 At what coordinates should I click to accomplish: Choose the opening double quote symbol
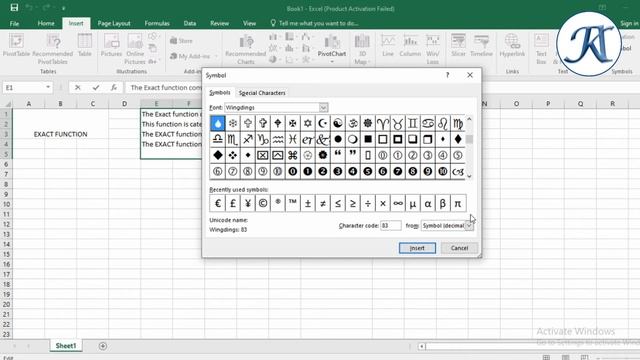[x=338, y=156]
